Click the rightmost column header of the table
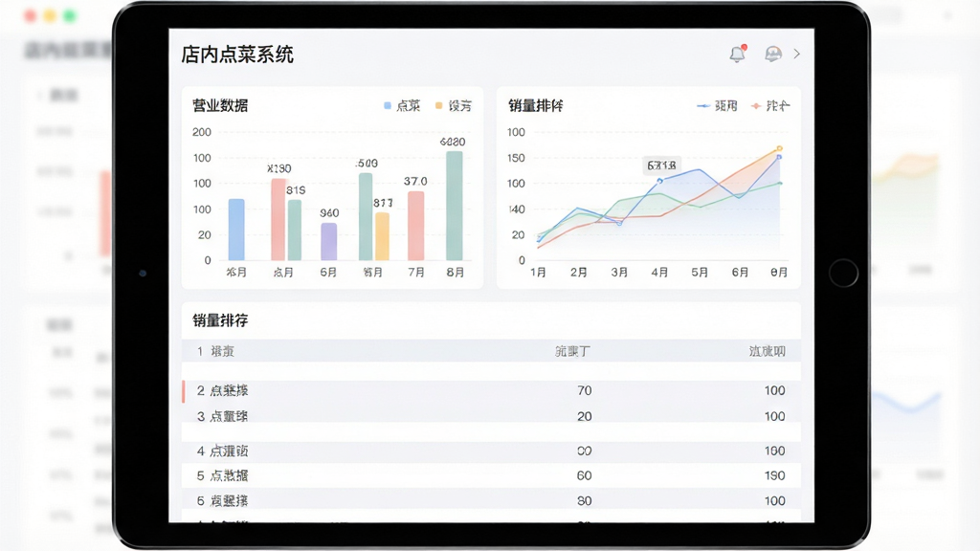Viewport: 980px width, 551px height. 767,352
